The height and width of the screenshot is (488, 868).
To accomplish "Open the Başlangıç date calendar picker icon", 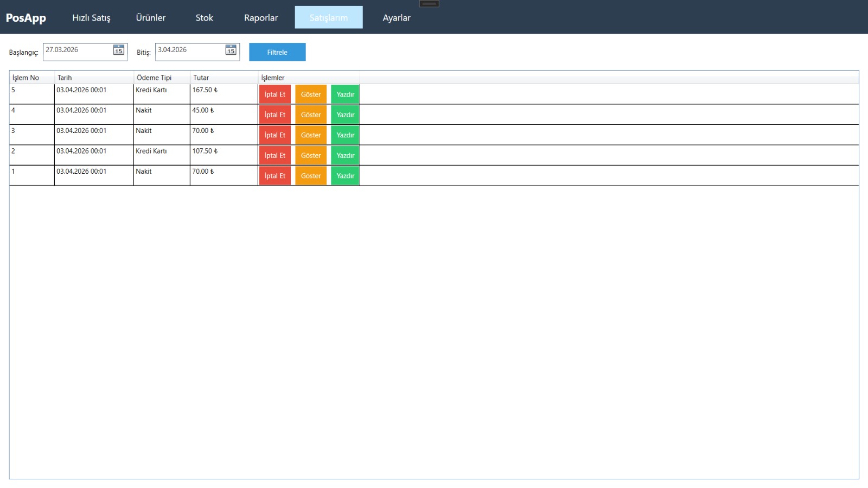I will [118, 50].
